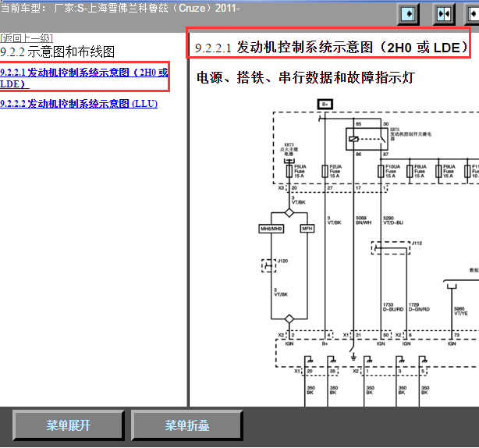479x448 pixels.
Task: Click the current vehicle text 当前车型 Cruze 2011-
Action: coord(120,9)
